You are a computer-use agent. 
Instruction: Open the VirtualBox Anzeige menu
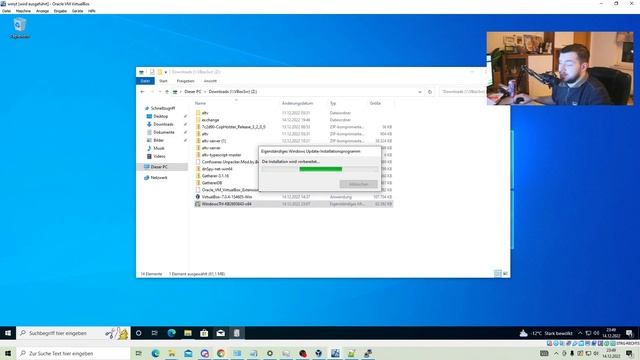point(42,11)
